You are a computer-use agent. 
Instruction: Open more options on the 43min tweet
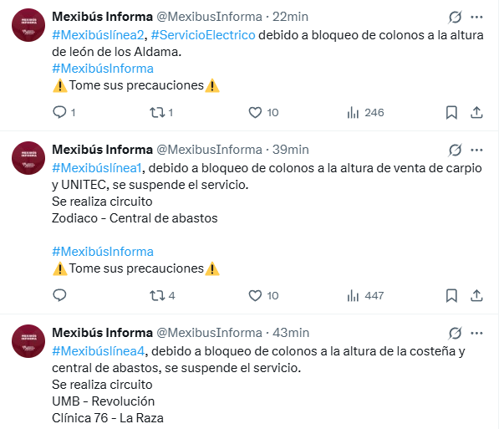click(x=477, y=333)
